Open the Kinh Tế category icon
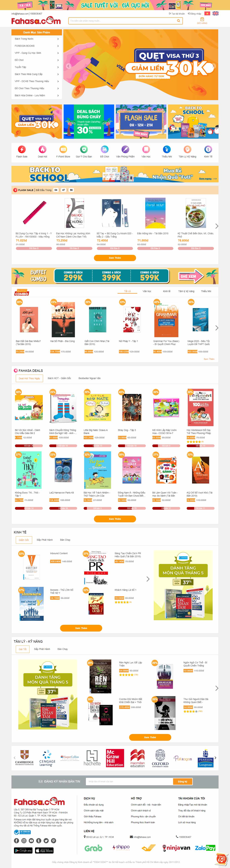 (208, 149)
